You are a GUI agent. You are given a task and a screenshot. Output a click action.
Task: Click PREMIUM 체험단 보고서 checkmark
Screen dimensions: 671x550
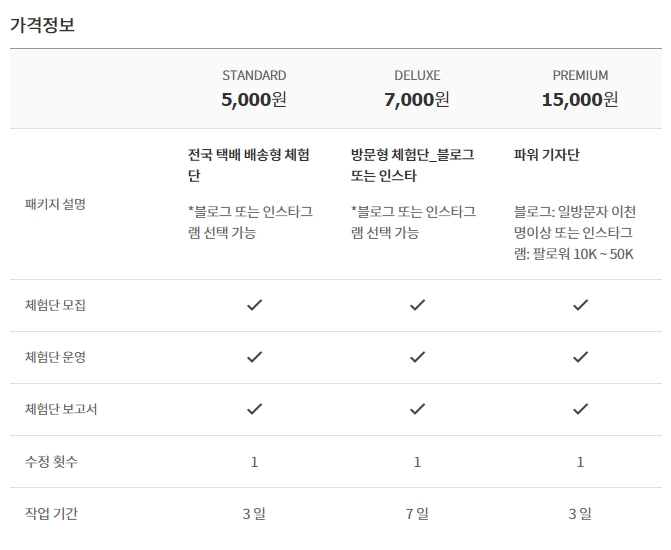580,409
